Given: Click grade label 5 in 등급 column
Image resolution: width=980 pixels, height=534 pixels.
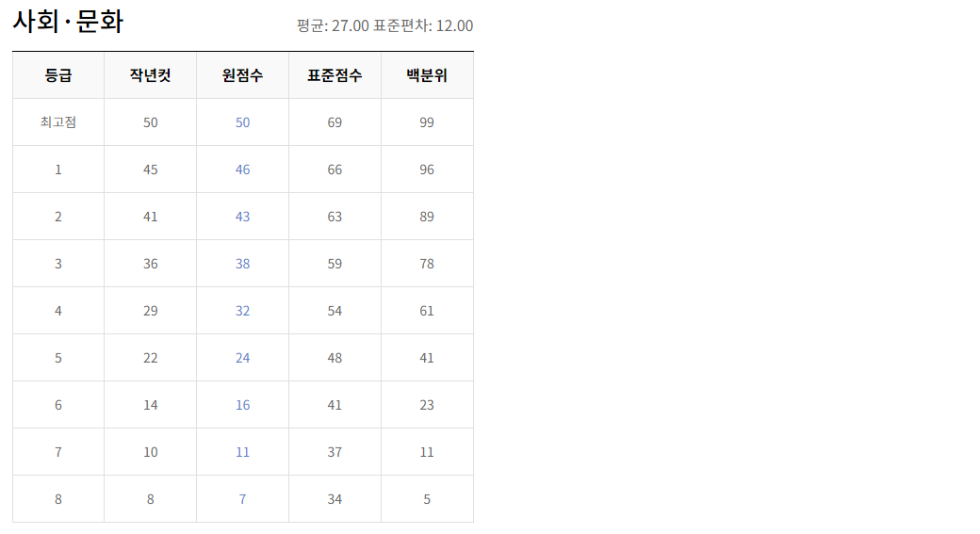Looking at the screenshot, I should click(x=58, y=358).
